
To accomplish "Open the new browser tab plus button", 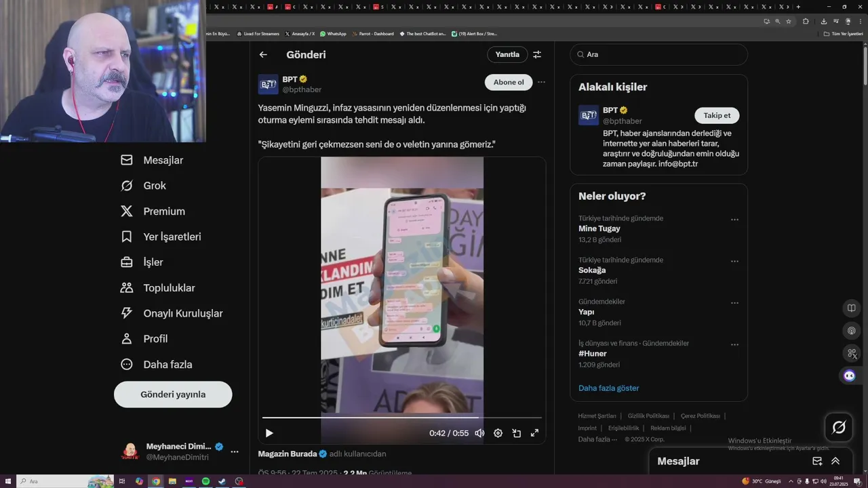I will pyautogui.click(x=798, y=7).
